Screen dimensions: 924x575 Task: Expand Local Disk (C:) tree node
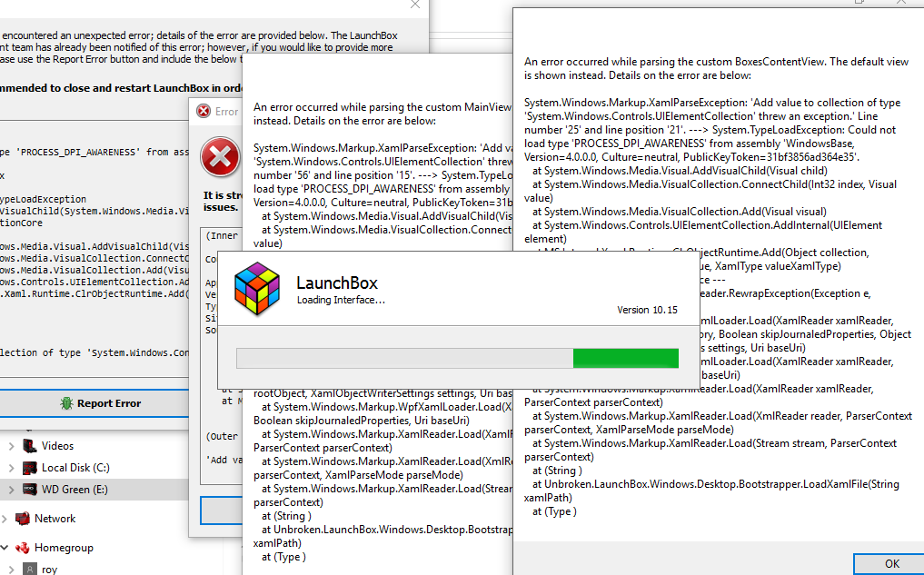(x=11, y=469)
